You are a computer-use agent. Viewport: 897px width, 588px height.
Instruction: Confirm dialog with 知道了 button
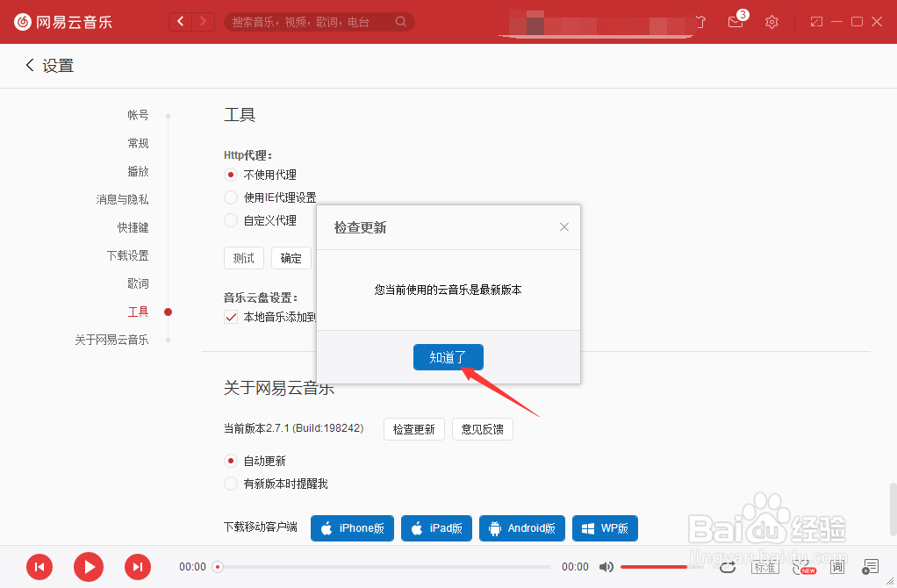point(448,357)
